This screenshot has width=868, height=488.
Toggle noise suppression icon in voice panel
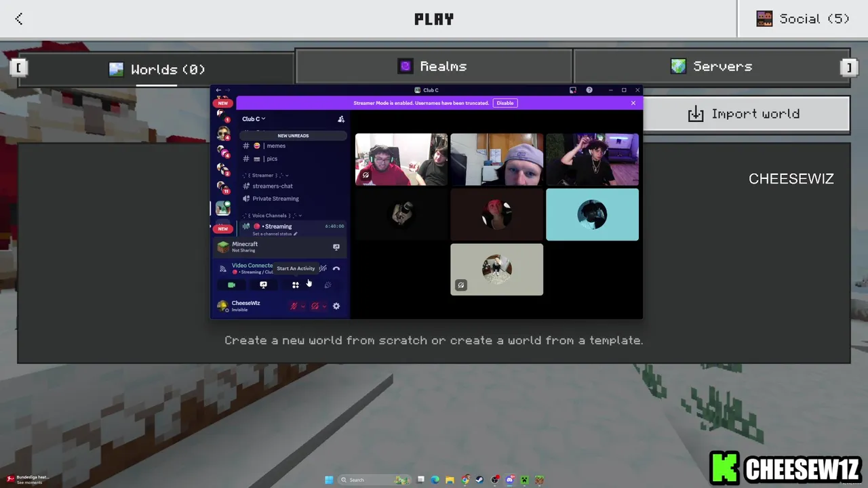coord(323,268)
